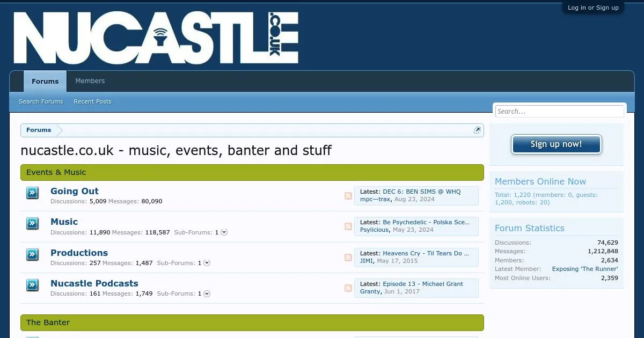Open latest thread Heavens Cry - Til Tears Do...
Image resolution: width=644 pixels, height=338 pixels.
[426, 253]
